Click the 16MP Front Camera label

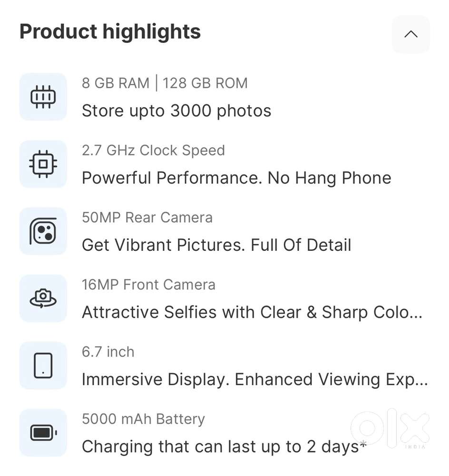[x=148, y=285]
